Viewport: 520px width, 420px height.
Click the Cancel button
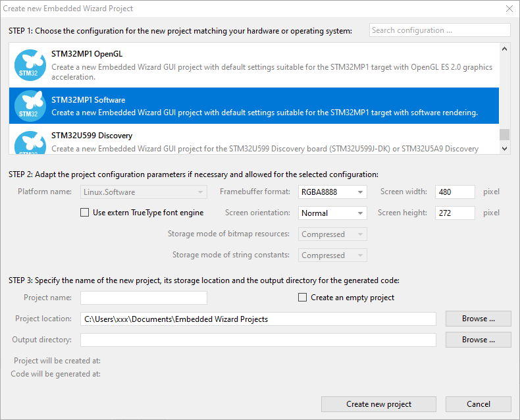pyautogui.click(x=478, y=404)
